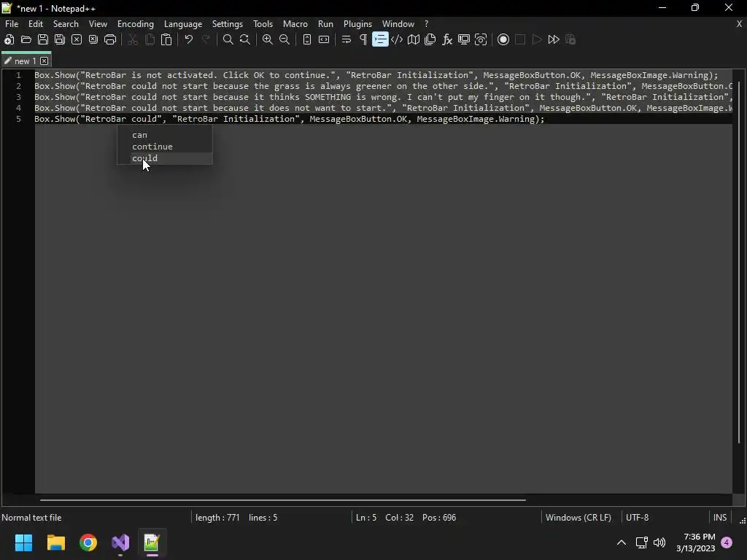Toggle the monitoring (tail -f) icon
The height and width of the screenshot is (560, 747).
pyautogui.click(x=481, y=39)
